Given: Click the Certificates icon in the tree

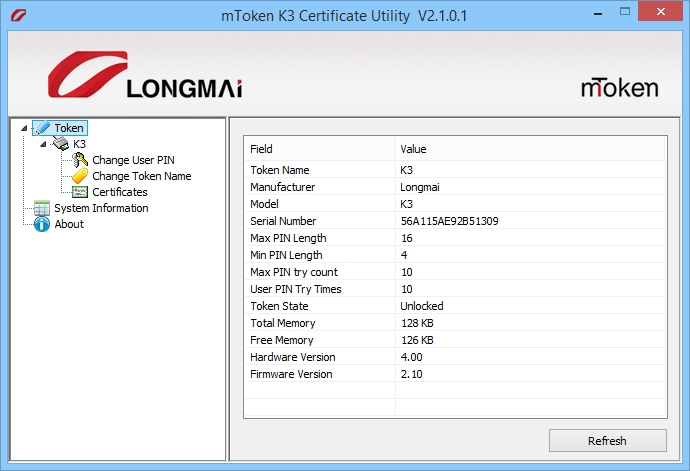Looking at the screenshot, I should pyautogui.click(x=80, y=192).
